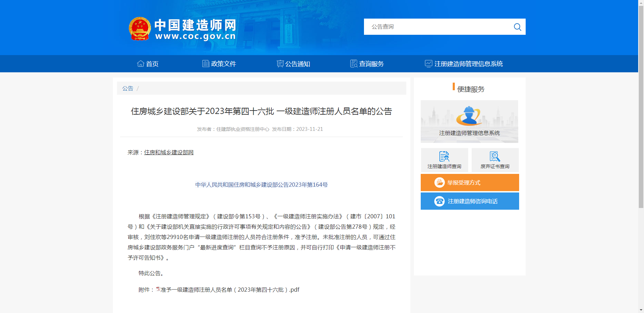
Task: Click the document icon beside 政策文件
Action: coord(206,63)
